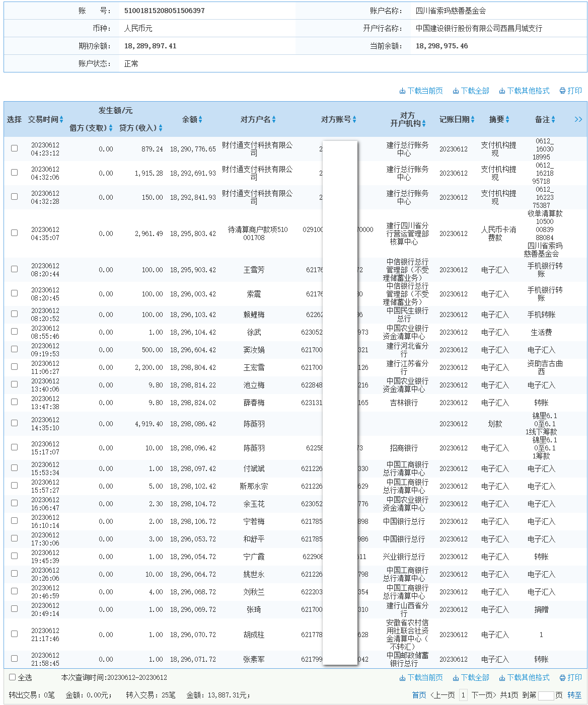The width and height of the screenshot is (588, 705).
Task: Sort by 借方(支取) column arrows
Action: pyautogui.click(x=111, y=128)
